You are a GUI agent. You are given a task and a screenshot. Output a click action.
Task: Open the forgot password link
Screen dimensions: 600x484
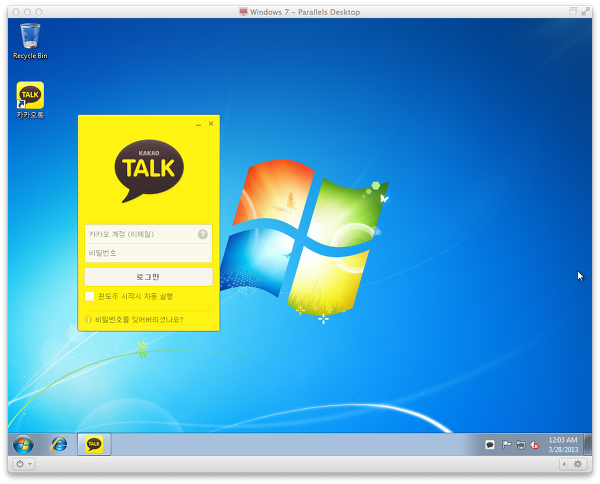(139, 319)
